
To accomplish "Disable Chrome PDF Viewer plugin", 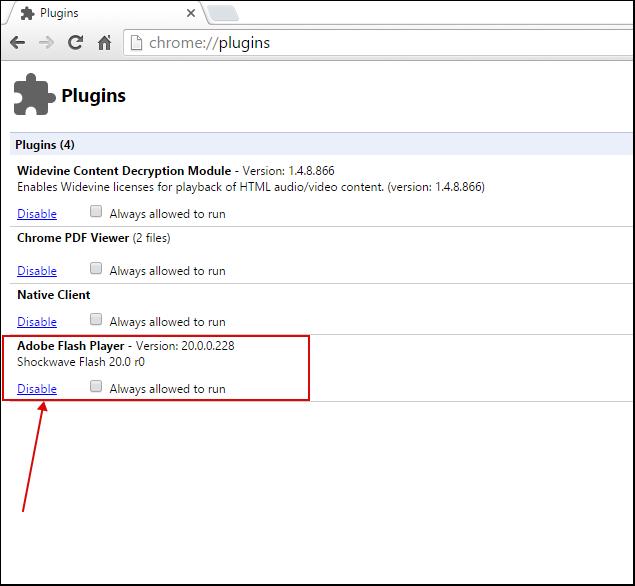I will [37, 271].
